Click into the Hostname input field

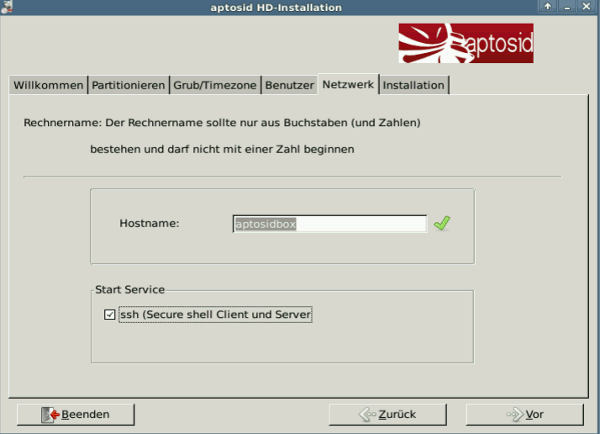click(330, 224)
